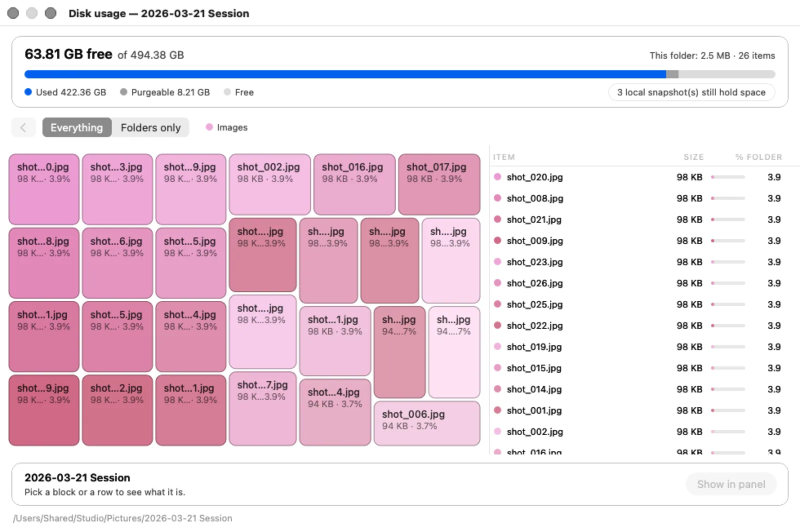Choose the shot...6.jpg treemap block
Image resolution: width=800 pixels, height=532 pixels.
(117, 263)
